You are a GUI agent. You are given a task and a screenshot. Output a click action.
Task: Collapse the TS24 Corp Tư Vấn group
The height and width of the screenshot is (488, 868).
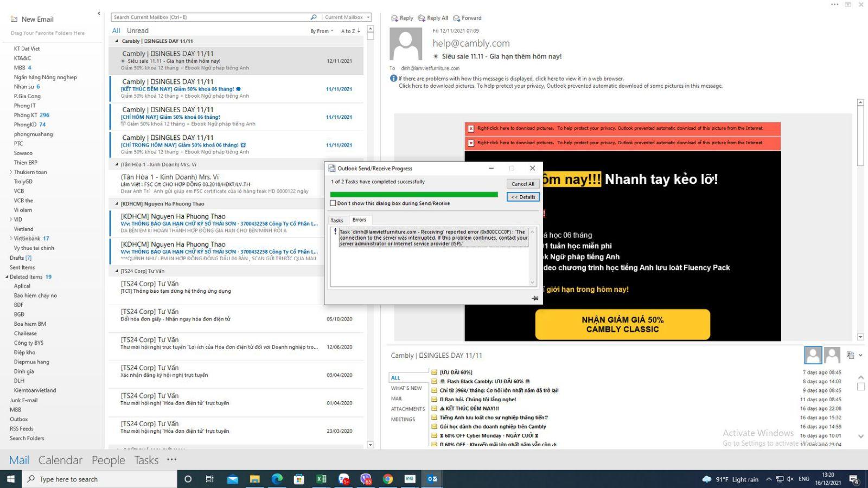coord(117,271)
